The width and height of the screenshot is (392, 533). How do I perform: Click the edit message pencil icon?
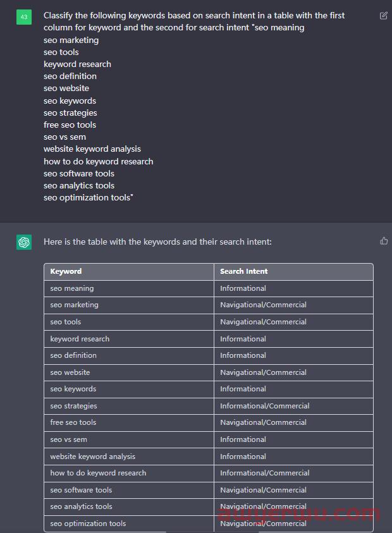(384, 16)
